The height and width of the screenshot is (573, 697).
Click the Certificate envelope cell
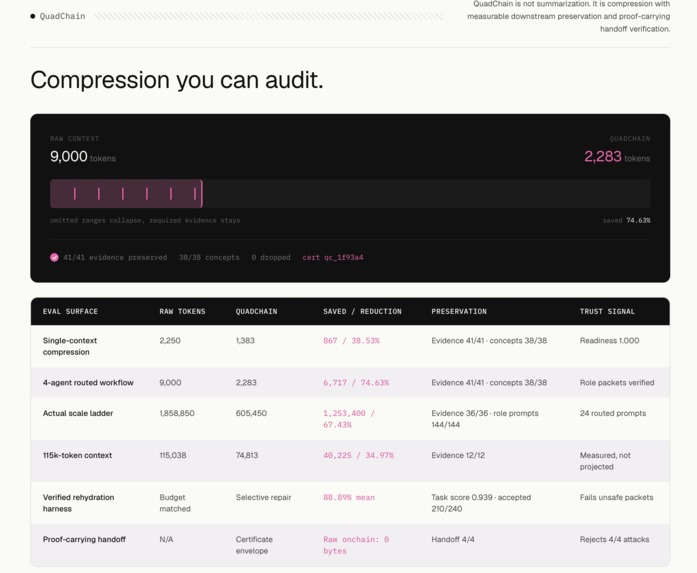pyautogui.click(x=254, y=545)
